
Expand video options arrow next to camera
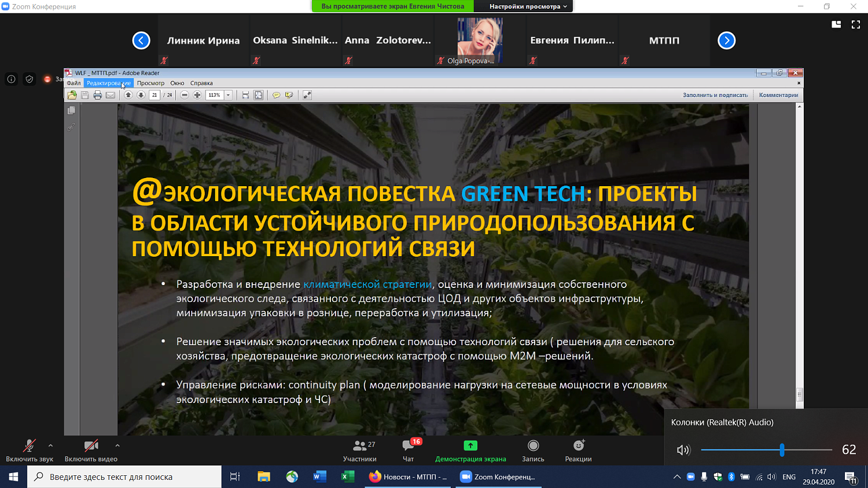click(117, 446)
